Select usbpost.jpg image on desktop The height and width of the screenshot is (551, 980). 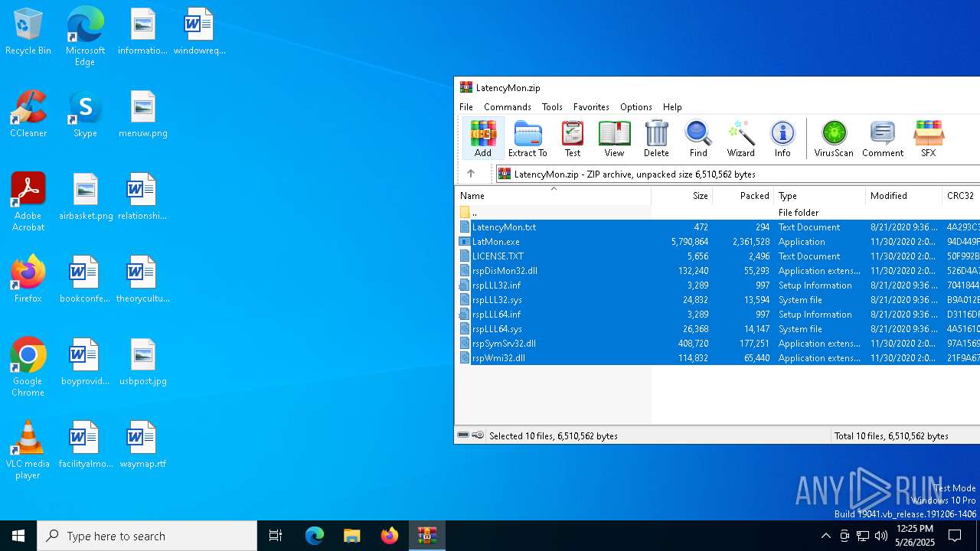[x=142, y=363]
